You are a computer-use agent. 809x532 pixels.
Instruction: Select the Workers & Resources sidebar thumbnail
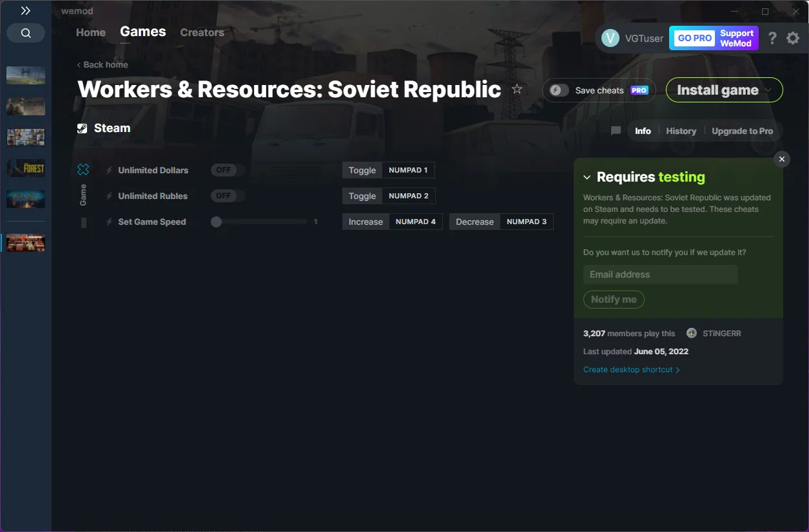click(26, 243)
